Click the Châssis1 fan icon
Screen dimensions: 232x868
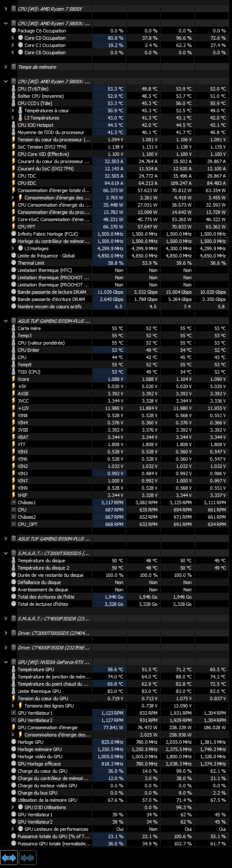14,503
